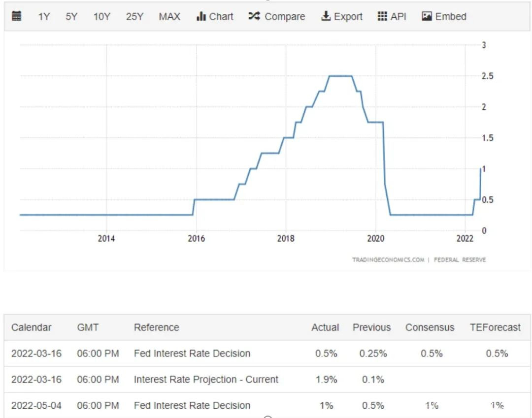Image resolution: width=532 pixels, height=418 pixels.
Task: Switch chart to 25Y range
Action: 134,16
